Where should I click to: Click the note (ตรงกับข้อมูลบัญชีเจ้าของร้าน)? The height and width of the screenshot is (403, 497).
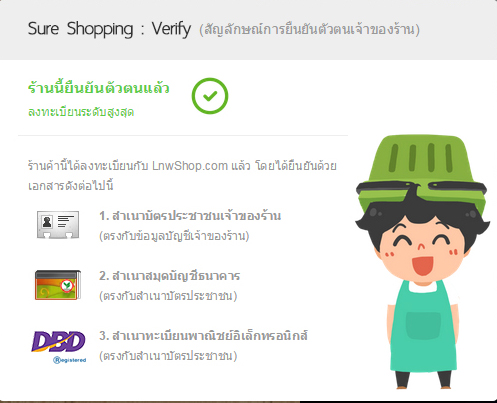click(174, 236)
